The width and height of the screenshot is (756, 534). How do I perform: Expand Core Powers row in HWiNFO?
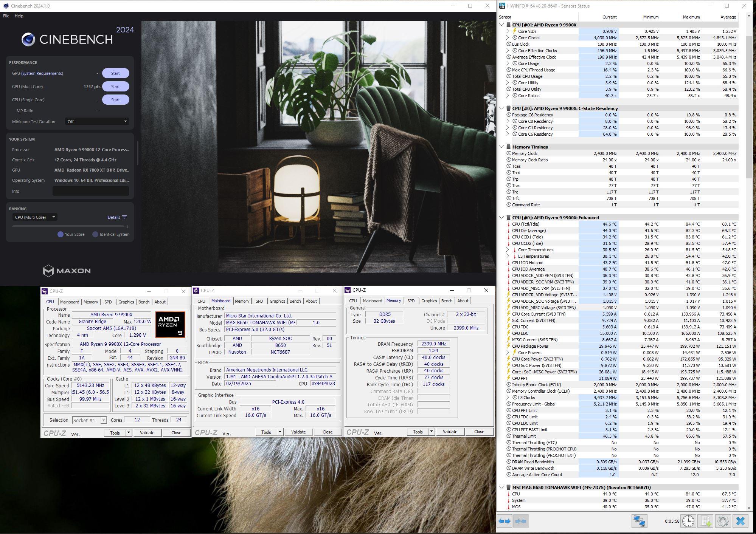(x=508, y=353)
